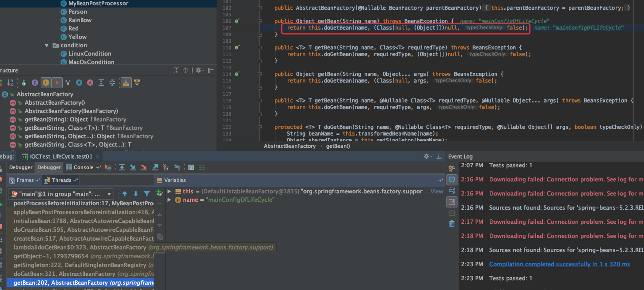Image resolution: width=644 pixels, height=290 pixels.
Task: Click Run to Cursor debugger icon
Action: 177,167
